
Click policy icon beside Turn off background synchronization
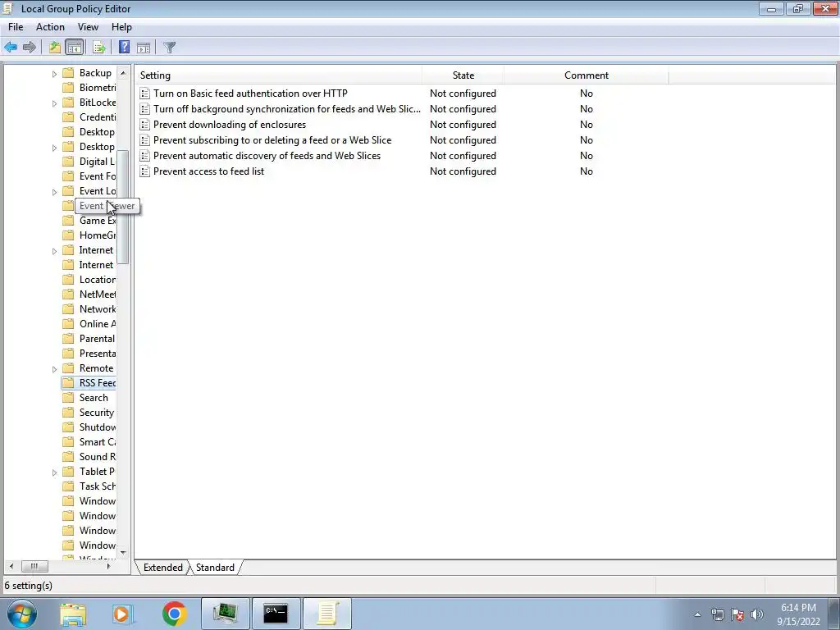(144, 109)
